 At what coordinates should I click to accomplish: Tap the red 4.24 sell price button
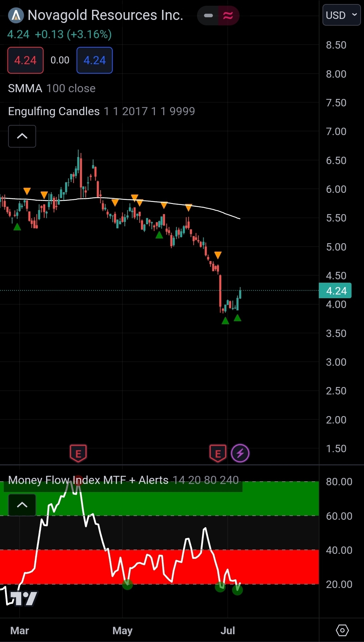(25, 60)
